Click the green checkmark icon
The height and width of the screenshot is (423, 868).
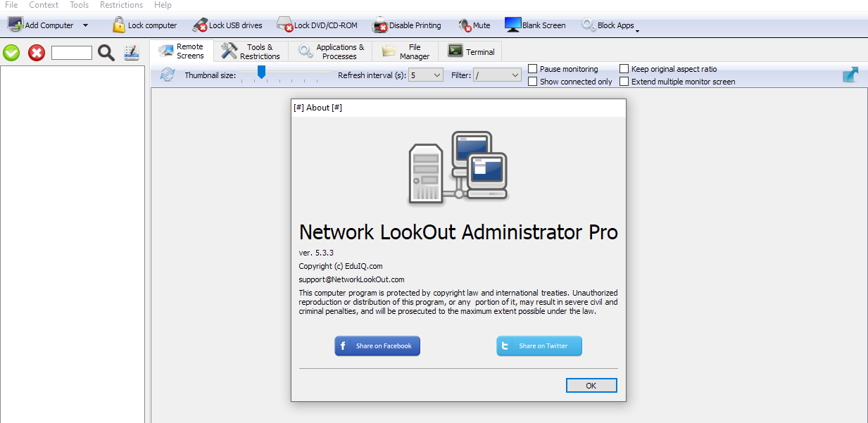[x=11, y=53]
